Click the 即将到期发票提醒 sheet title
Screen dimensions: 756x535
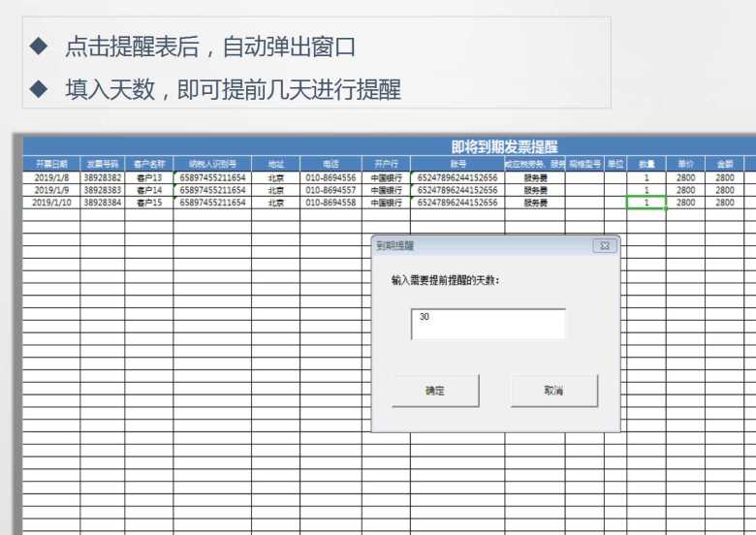click(x=504, y=147)
